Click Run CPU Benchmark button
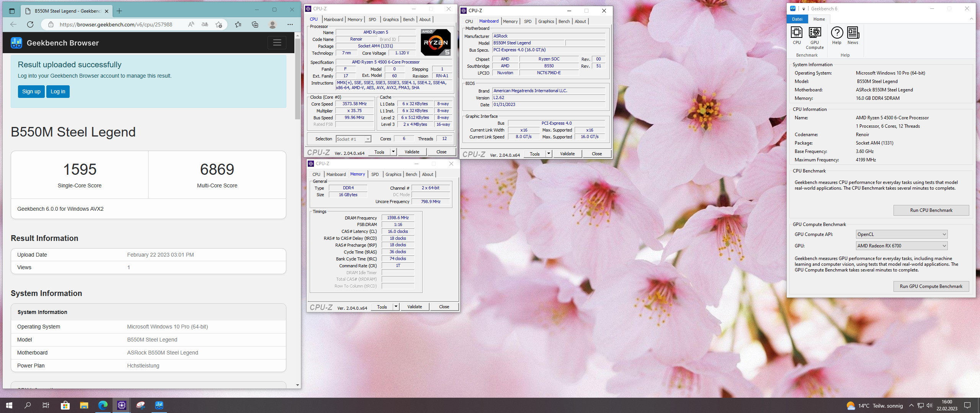Screen dimensions: 980x413 pos(931,210)
